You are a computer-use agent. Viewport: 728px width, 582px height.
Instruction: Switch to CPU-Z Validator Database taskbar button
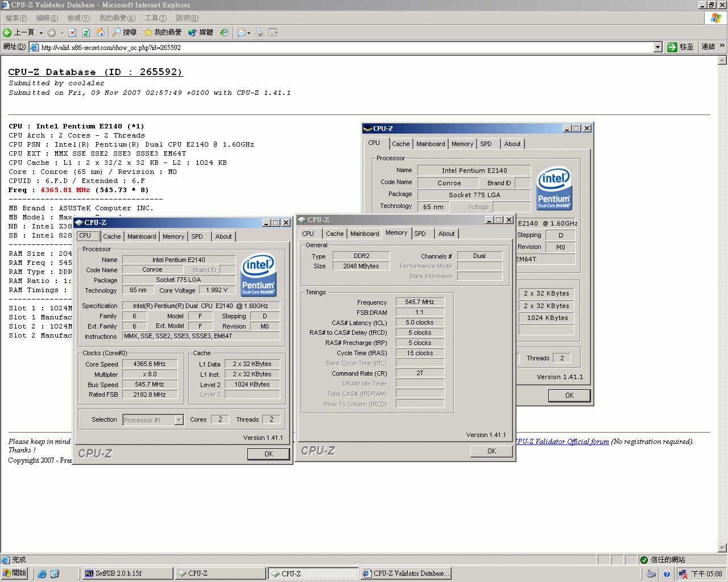point(406,573)
